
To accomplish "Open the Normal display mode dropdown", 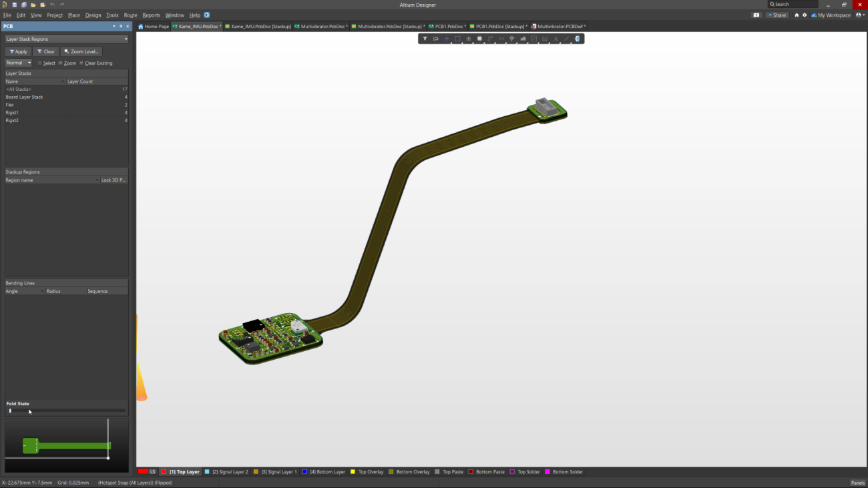I will tap(29, 62).
